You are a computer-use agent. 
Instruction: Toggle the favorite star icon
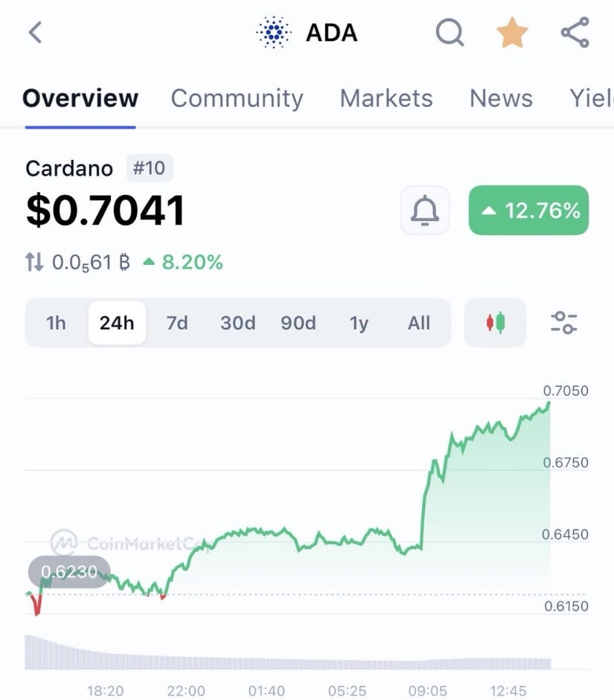coord(512,33)
